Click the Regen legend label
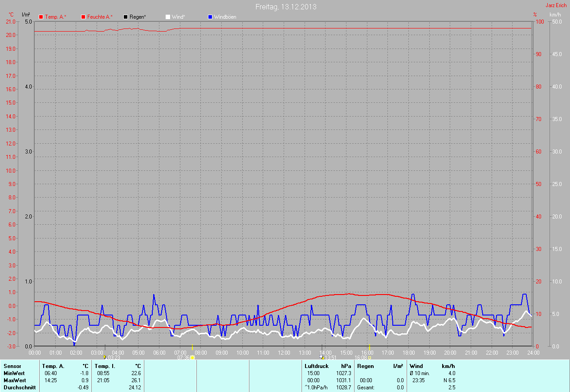This screenshot has height=392, width=570. (138, 17)
